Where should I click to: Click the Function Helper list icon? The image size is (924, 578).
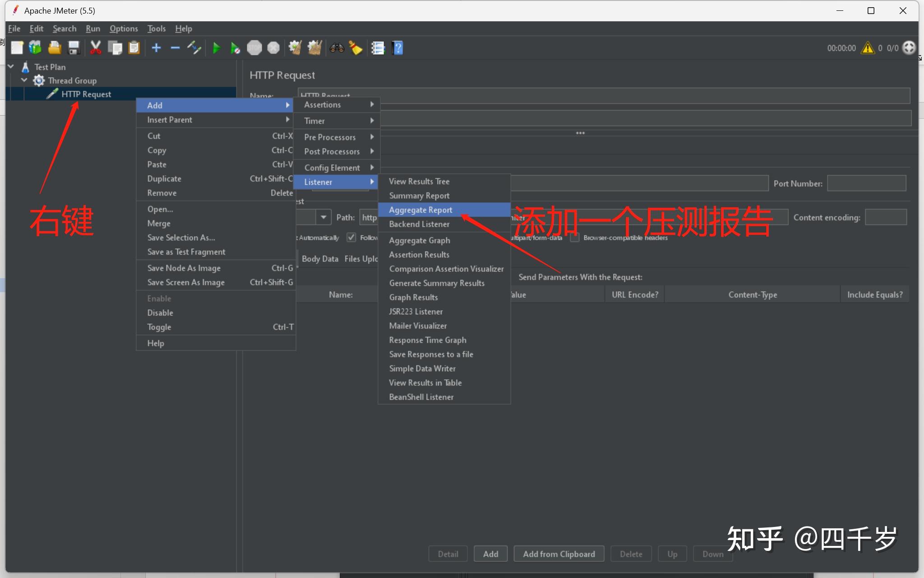tap(378, 48)
